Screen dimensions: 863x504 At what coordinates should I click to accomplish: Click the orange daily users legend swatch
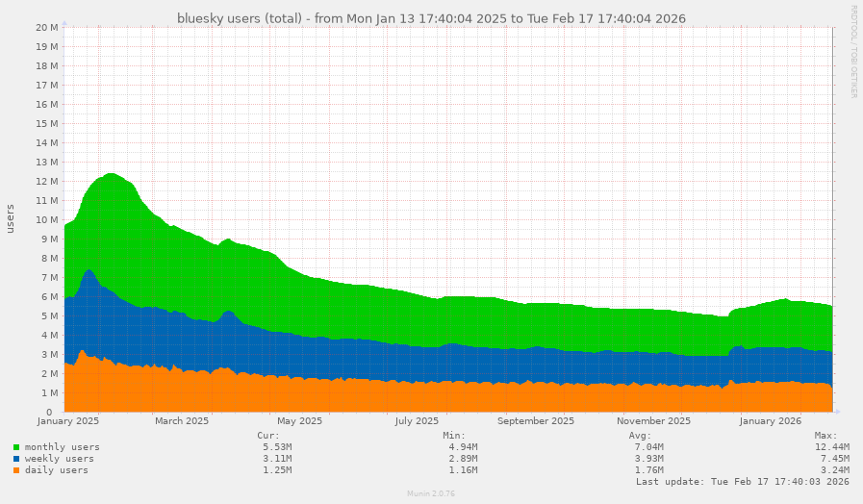pos(16,470)
